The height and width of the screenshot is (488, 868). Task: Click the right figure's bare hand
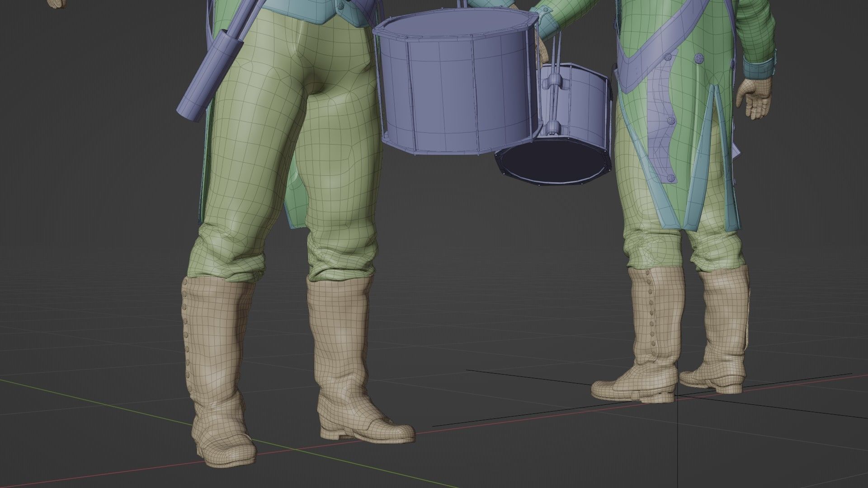pos(754,99)
